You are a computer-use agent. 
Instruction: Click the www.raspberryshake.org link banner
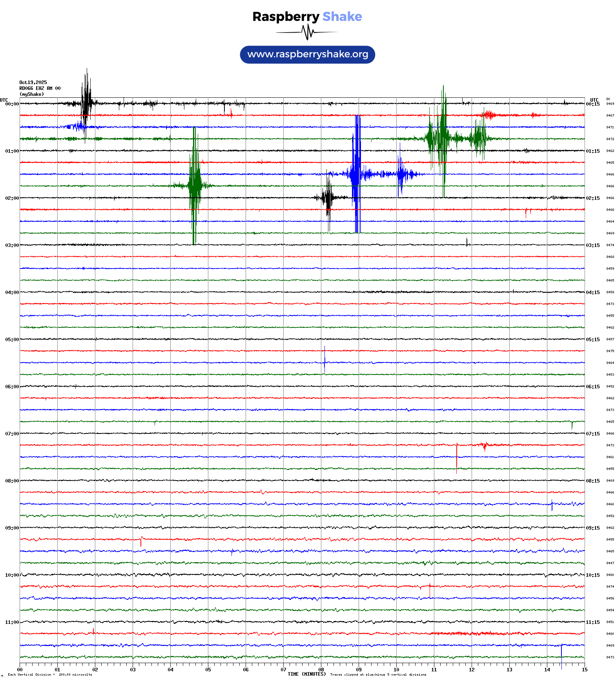[307, 55]
